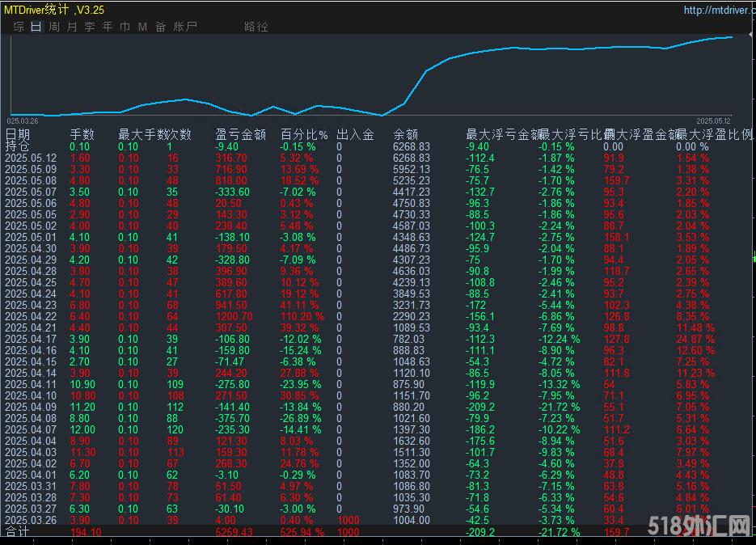Click the -138.10 loss cell
Viewport: 756px width, 545px height.
[232, 237]
